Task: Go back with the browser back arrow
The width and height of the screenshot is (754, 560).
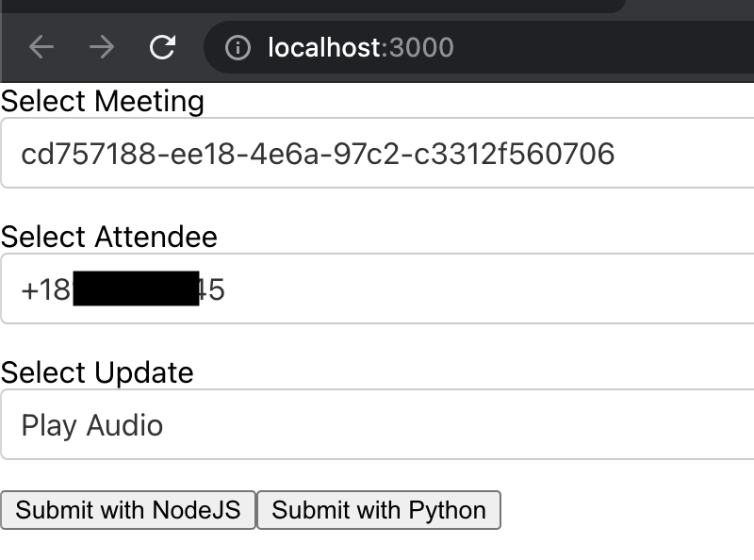Action: 41,47
